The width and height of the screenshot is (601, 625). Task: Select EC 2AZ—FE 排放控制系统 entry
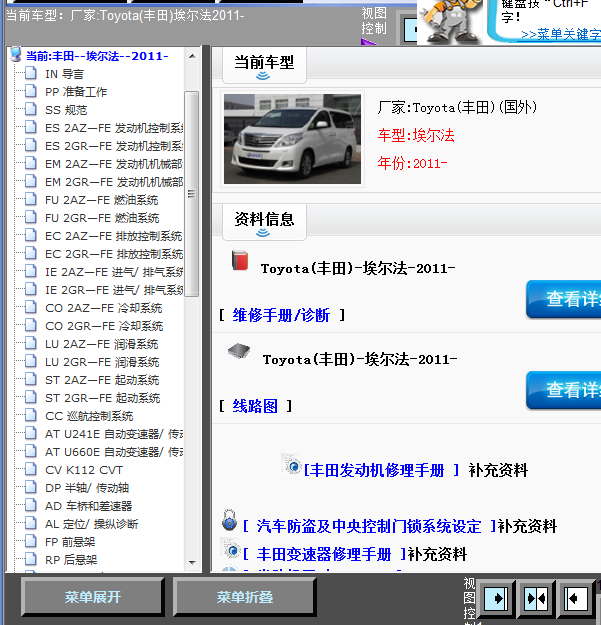point(114,236)
